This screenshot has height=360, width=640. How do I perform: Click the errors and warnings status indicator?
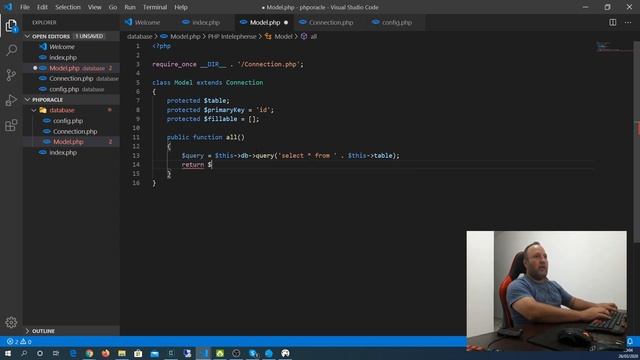pos(19,341)
